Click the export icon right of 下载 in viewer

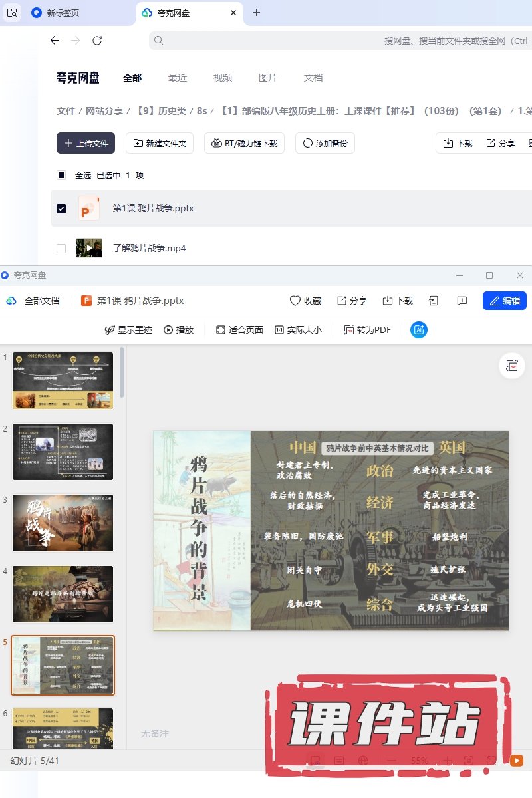[x=434, y=301]
